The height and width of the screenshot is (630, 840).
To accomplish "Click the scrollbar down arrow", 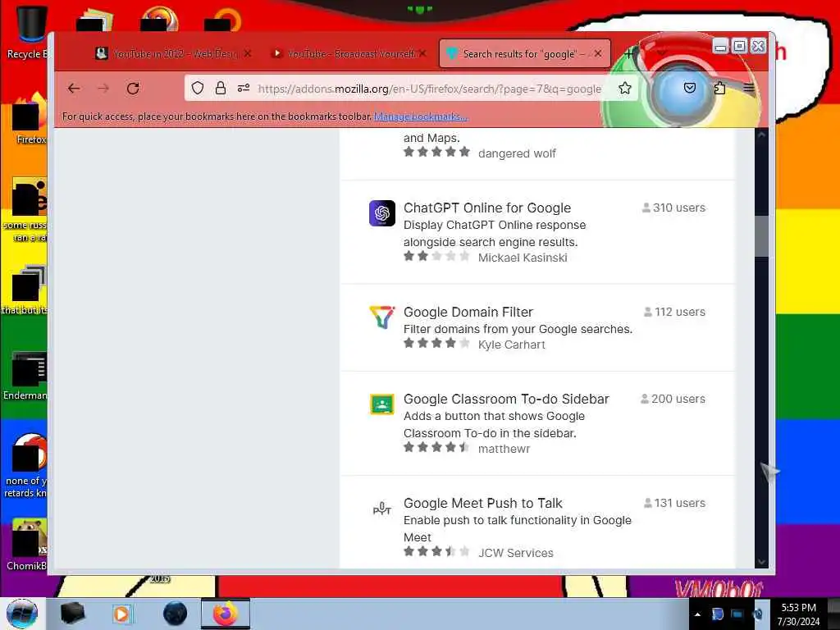I will (761, 561).
